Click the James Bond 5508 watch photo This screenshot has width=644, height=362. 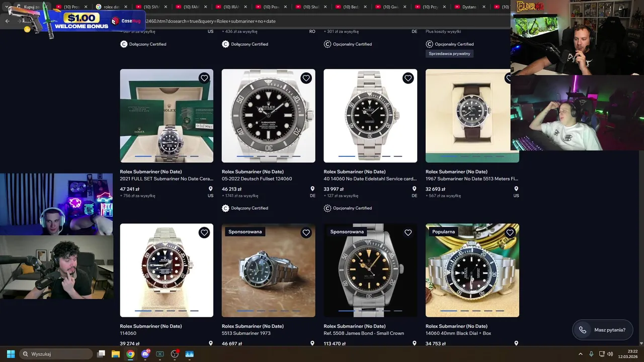[370, 270]
